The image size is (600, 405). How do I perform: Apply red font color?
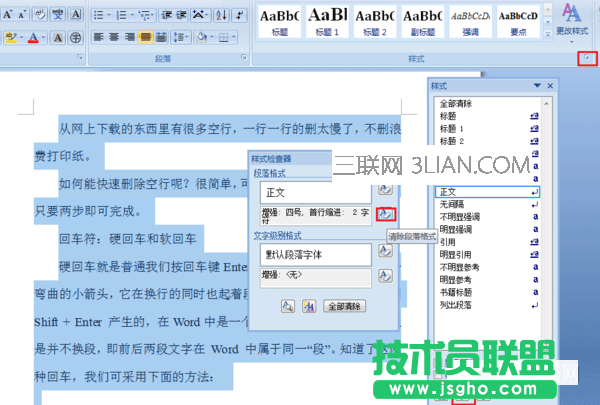click(33, 38)
